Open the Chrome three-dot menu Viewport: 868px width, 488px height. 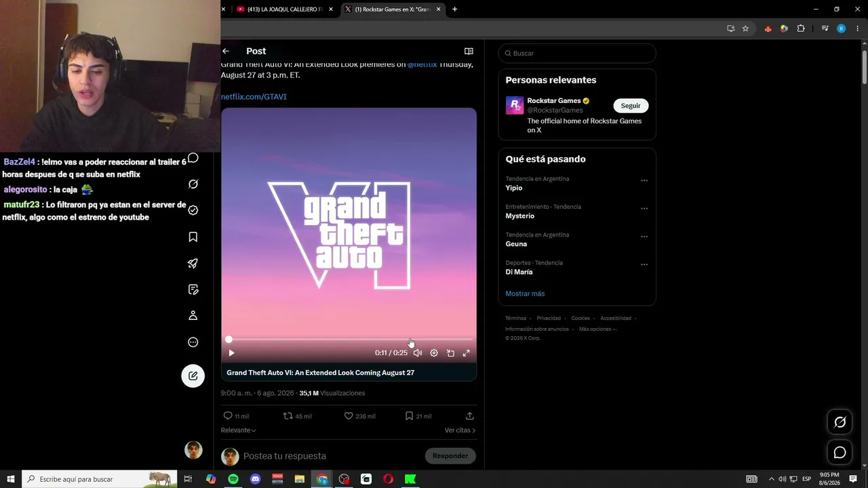click(857, 28)
